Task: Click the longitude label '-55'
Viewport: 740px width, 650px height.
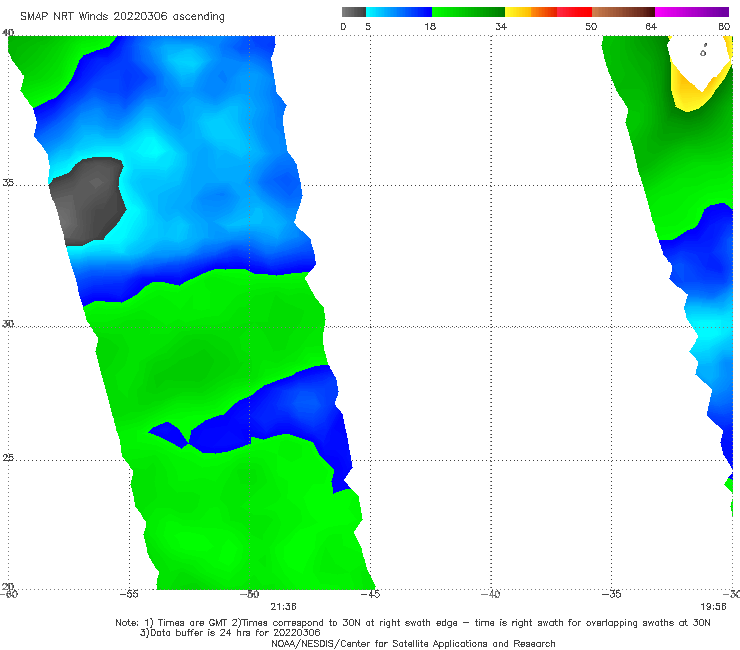Action: (129, 594)
